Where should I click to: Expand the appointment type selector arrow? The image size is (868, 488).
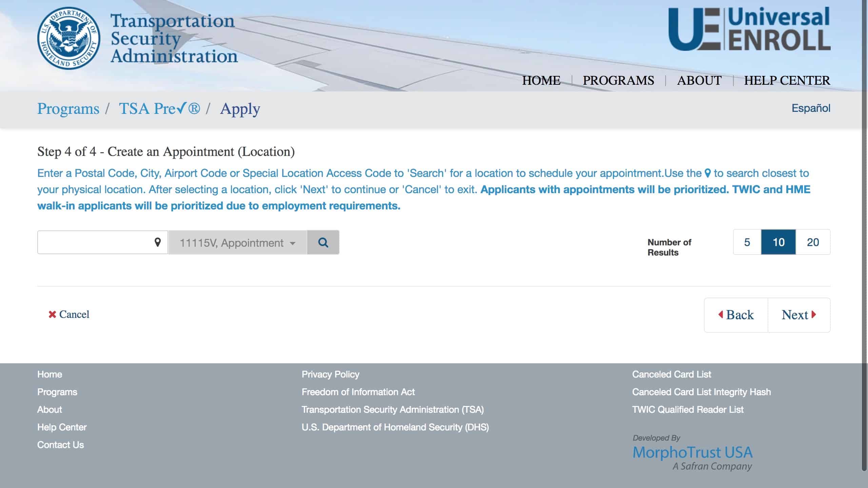point(293,243)
